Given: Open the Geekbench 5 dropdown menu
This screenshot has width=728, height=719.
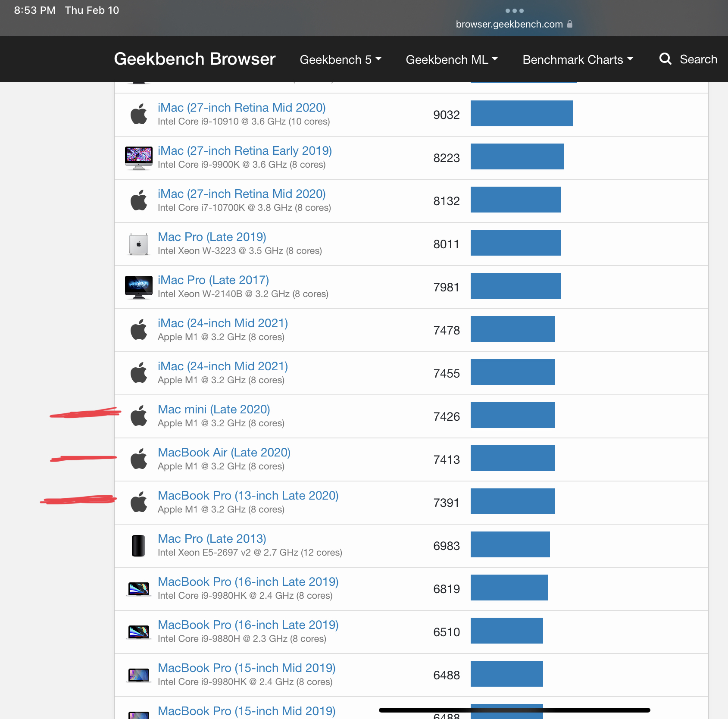Looking at the screenshot, I should point(341,59).
